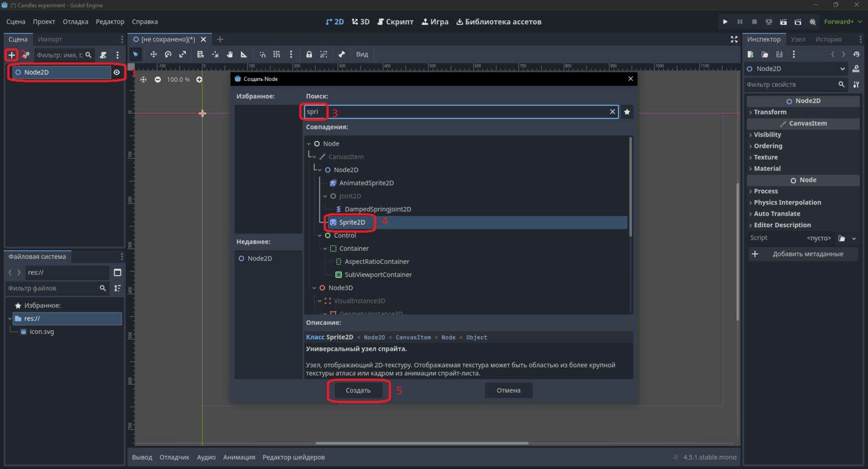Switch to the Скрипт workspace

(x=395, y=21)
